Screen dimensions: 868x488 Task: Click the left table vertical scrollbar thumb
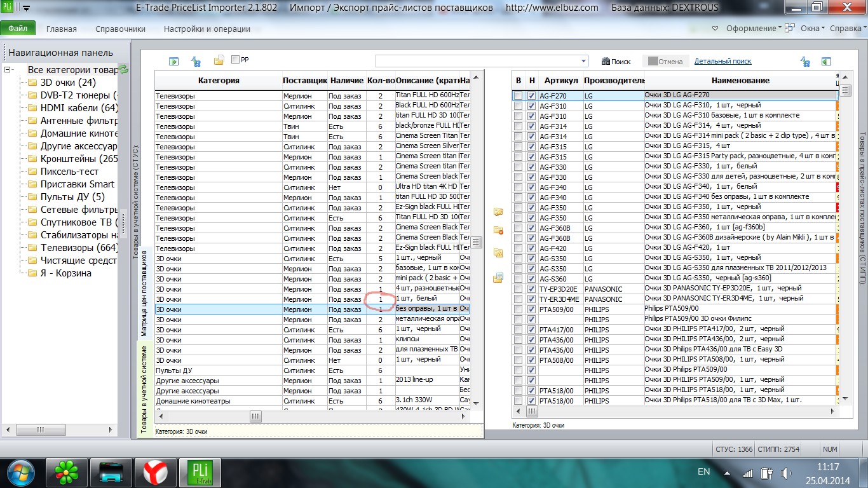[477, 242]
